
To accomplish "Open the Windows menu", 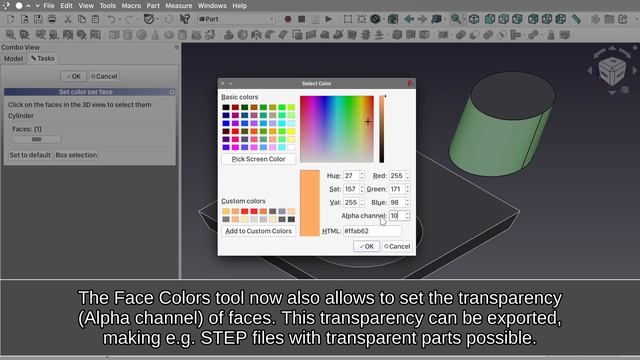I will 212,6.
